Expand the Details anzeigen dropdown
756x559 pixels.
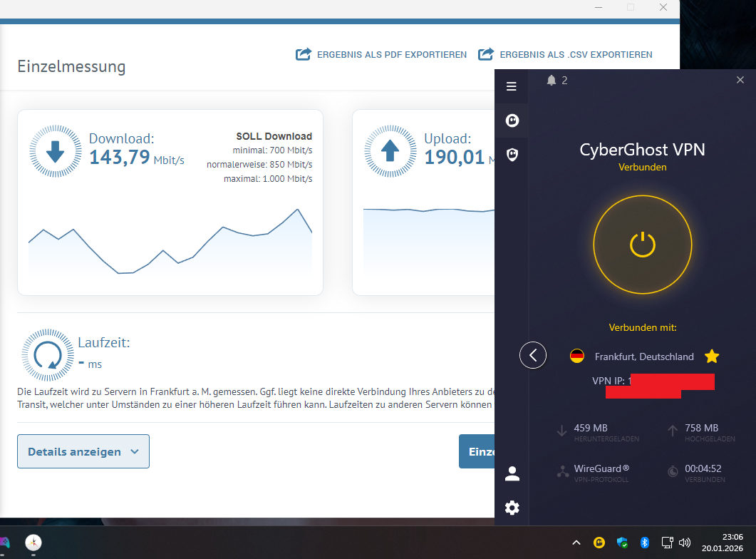pos(83,451)
